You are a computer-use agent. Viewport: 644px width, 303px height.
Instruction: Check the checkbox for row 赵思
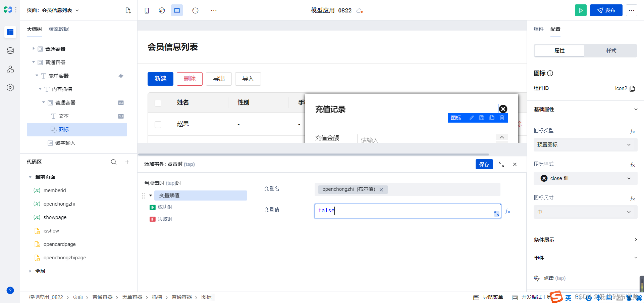(158, 124)
